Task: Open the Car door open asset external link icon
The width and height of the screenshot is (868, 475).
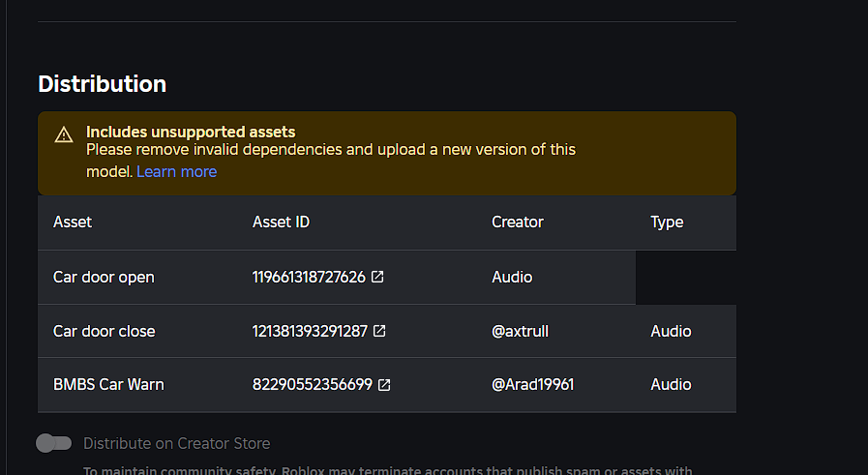Action: pos(377,277)
